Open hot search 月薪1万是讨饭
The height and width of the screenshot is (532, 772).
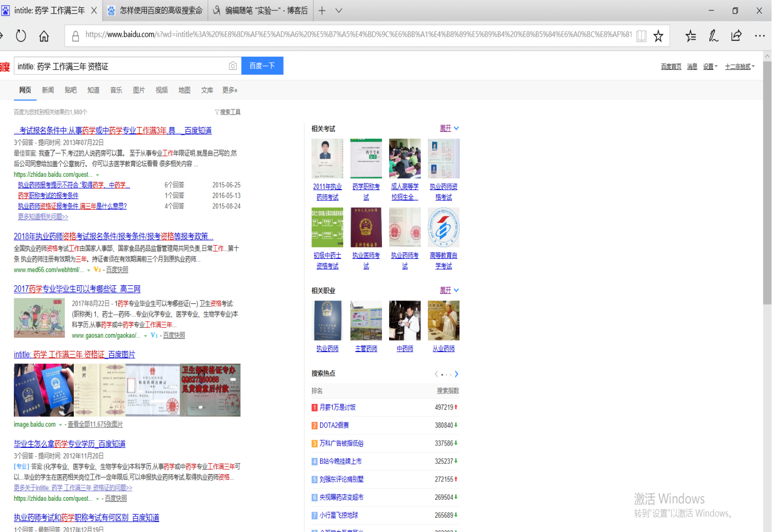[x=338, y=407]
